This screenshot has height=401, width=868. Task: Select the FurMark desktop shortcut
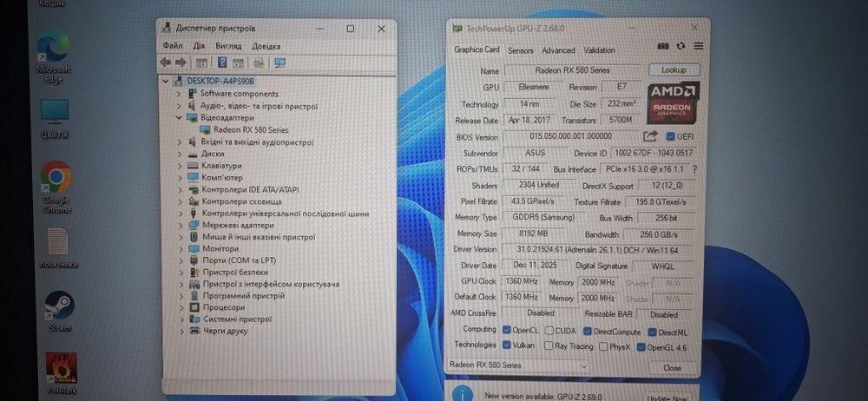(x=61, y=374)
